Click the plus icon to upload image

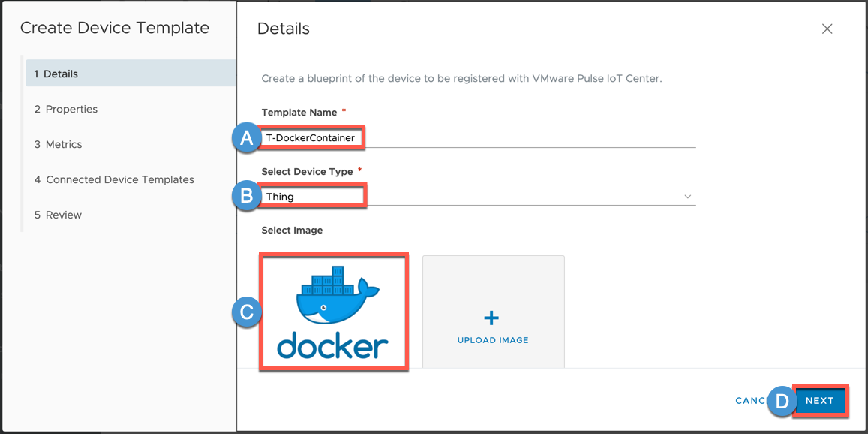pyautogui.click(x=492, y=318)
